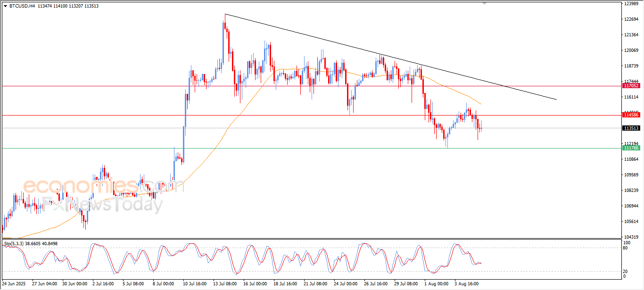Click the 104319 price axis label
Screen dimensions: 644x290
pos(631,237)
